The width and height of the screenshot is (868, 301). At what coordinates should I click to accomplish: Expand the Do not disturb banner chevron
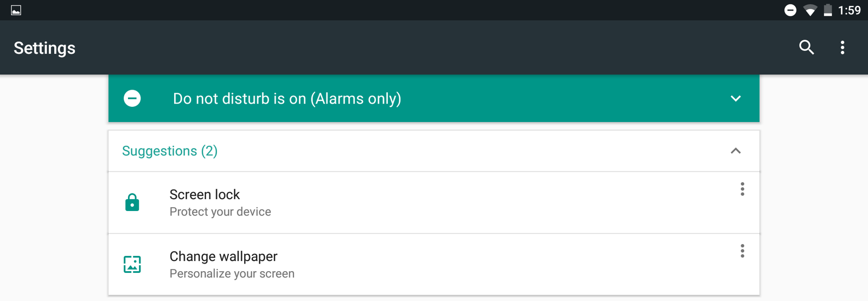coord(736,99)
